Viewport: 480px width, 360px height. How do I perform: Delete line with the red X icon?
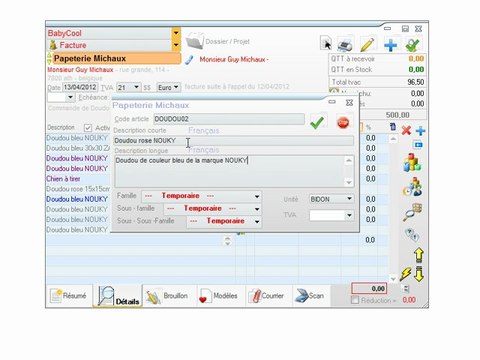[406, 130]
